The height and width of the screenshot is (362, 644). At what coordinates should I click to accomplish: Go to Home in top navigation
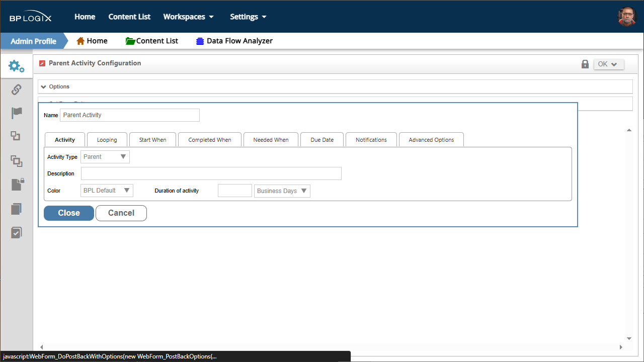[x=85, y=17]
